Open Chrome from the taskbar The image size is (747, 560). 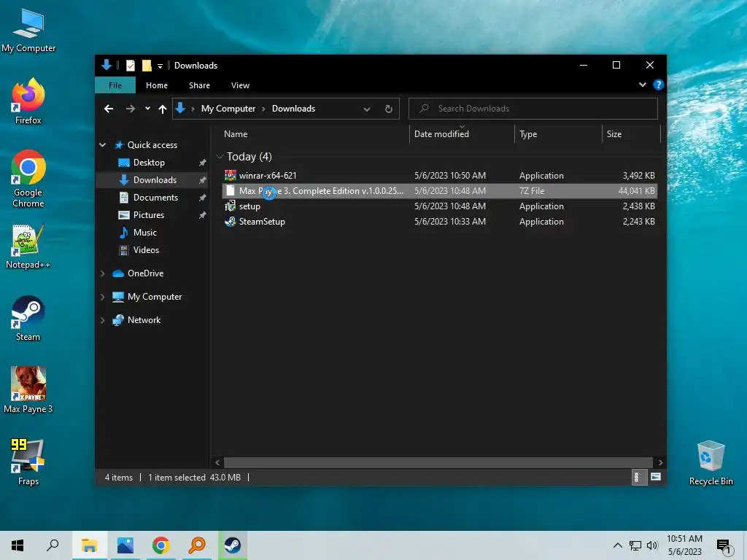click(x=161, y=545)
